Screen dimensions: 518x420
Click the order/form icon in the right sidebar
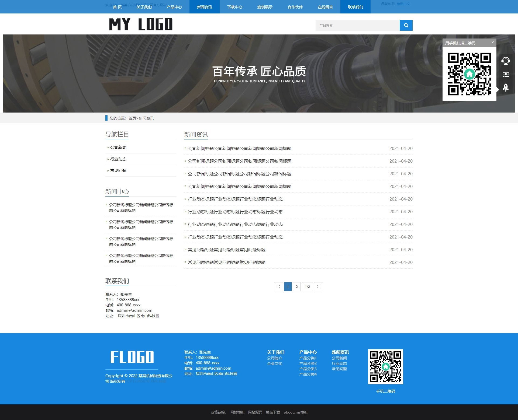(x=506, y=75)
